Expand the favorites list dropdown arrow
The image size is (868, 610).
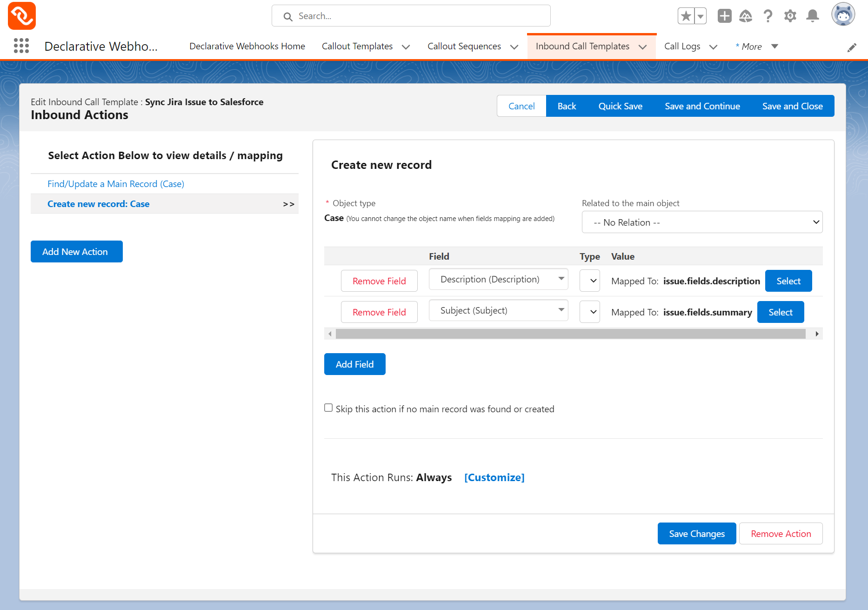[700, 16]
